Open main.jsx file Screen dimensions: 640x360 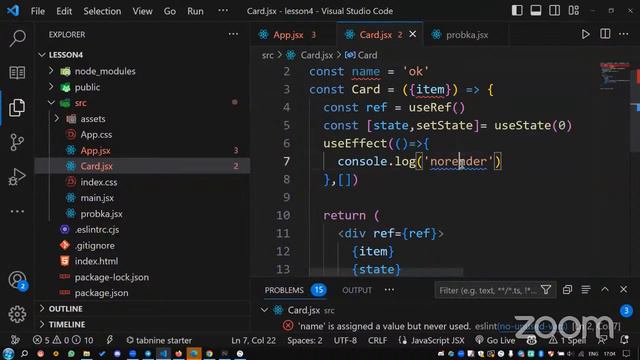(x=97, y=198)
